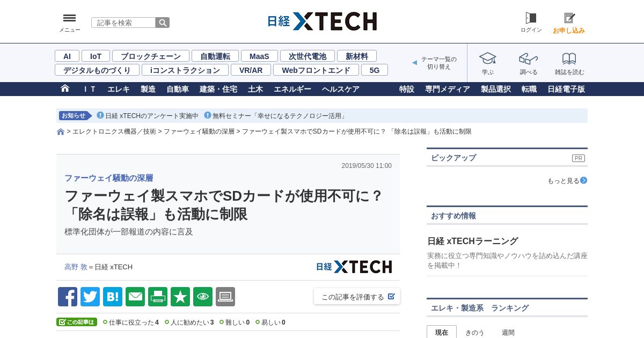The height and width of the screenshot is (338, 644).
Task: Open the 建築・住宅 menu item
Action: (218, 89)
